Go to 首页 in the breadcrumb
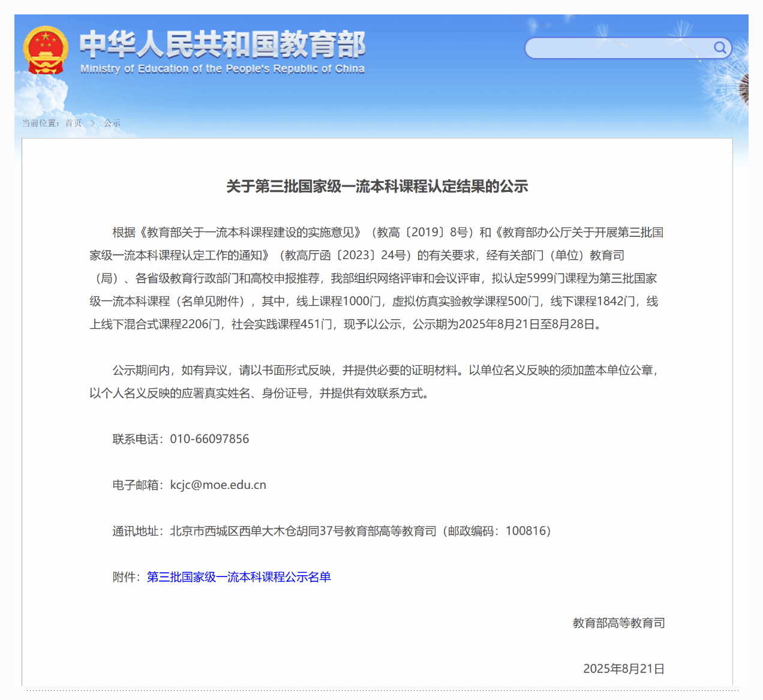Image resolution: width=763 pixels, height=700 pixels. tap(74, 123)
